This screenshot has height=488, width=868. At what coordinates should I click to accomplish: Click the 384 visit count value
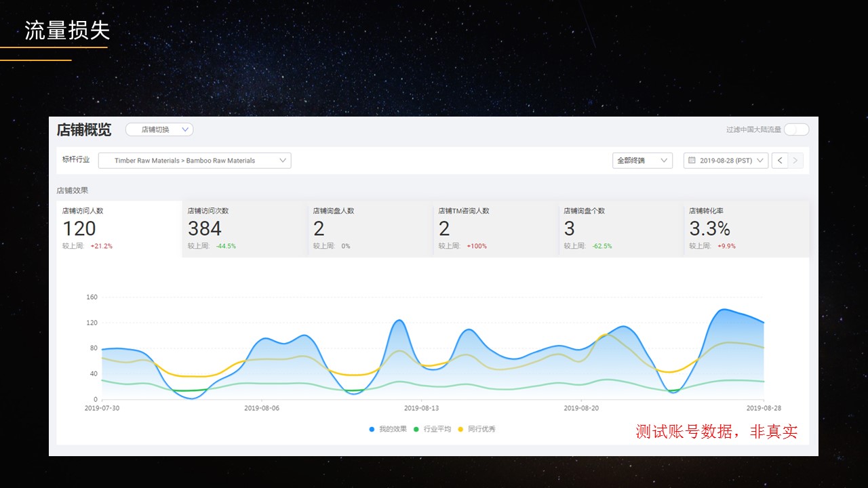[x=205, y=228]
